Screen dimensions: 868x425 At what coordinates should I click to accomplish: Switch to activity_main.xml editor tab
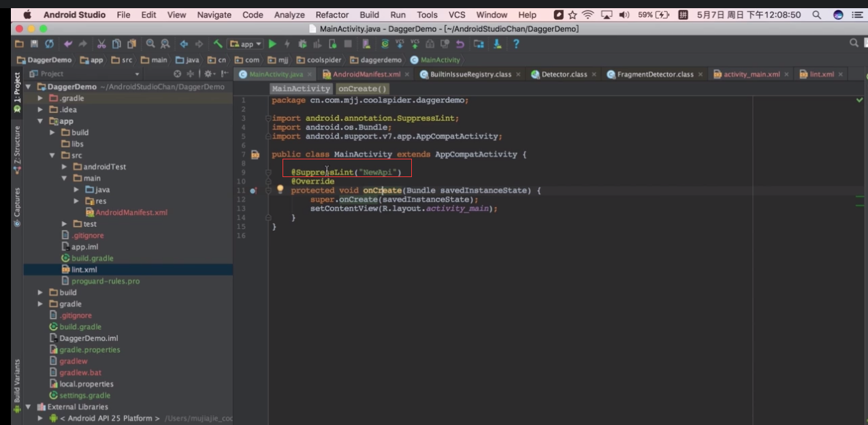click(x=752, y=74)
